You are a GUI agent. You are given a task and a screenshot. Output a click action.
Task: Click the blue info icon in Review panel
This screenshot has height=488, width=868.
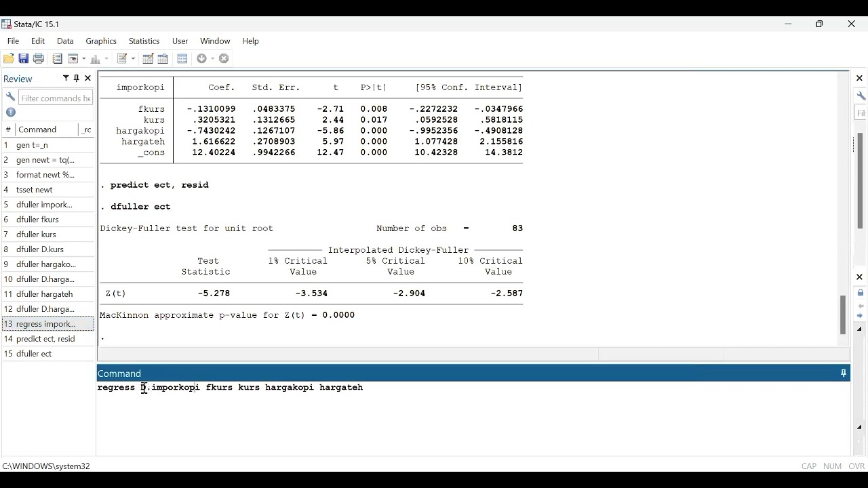11,113
